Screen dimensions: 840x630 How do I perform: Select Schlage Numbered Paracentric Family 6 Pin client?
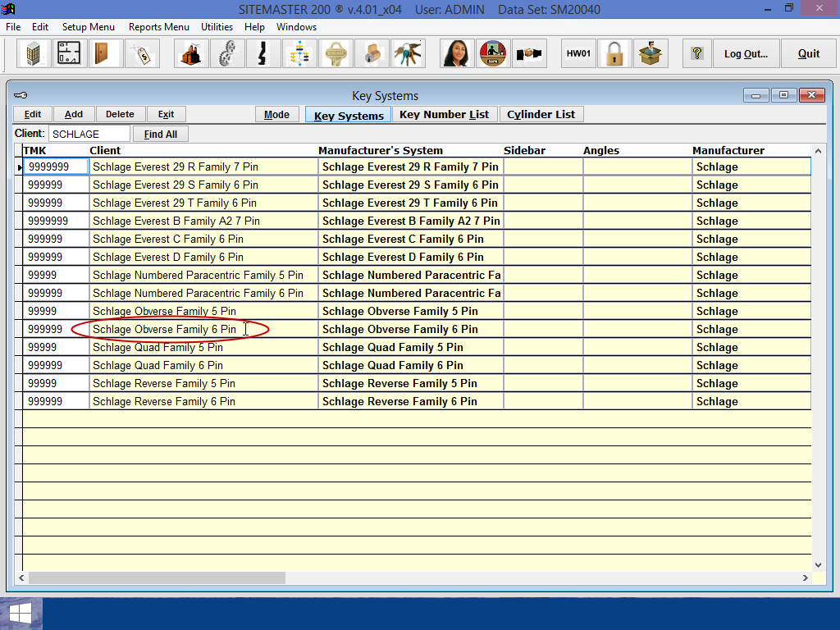(203, 293)
